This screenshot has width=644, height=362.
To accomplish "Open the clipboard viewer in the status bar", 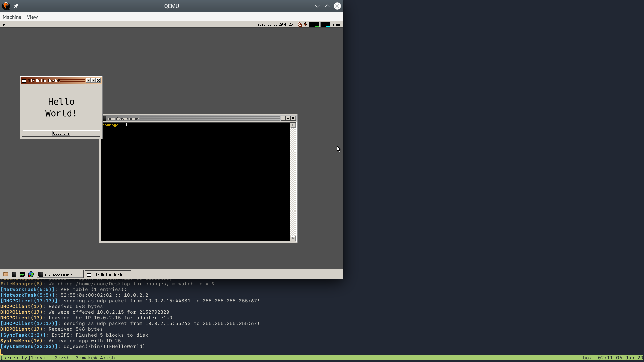I will [x=300, y=24].
